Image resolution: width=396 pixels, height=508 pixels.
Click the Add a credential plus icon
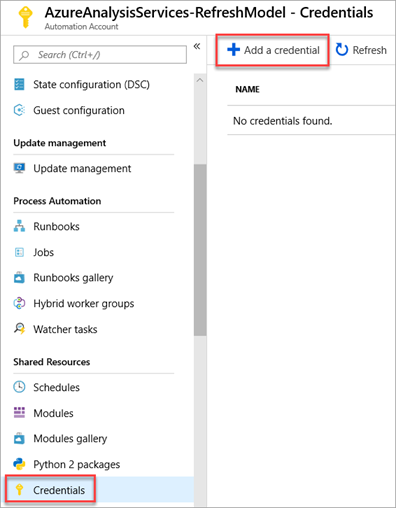coord(233,50)
